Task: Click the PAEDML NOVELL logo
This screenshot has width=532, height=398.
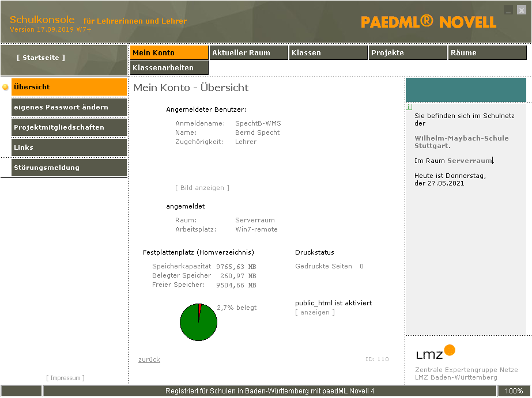Action: click(x=428, y=22)
